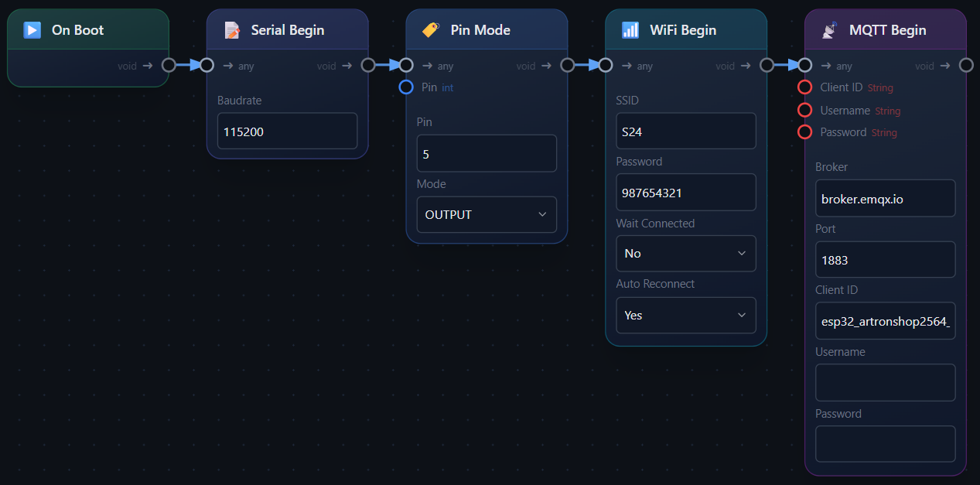Select the Pin Mode node title
Screen dimensions: 980x485
[x=480, y=30]
